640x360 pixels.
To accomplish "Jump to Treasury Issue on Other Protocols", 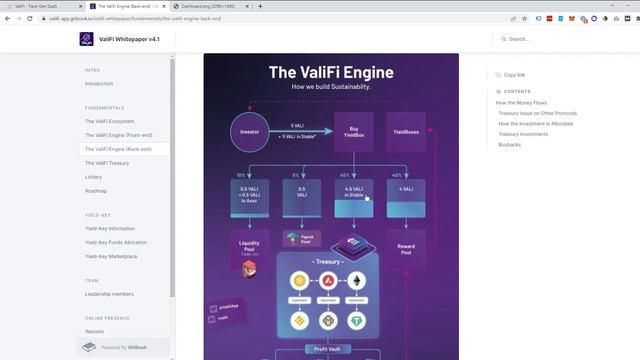I will (538, 113).
